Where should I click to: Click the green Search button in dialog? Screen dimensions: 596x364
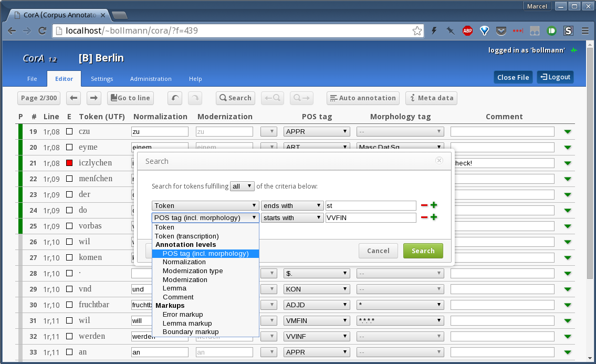423,251
